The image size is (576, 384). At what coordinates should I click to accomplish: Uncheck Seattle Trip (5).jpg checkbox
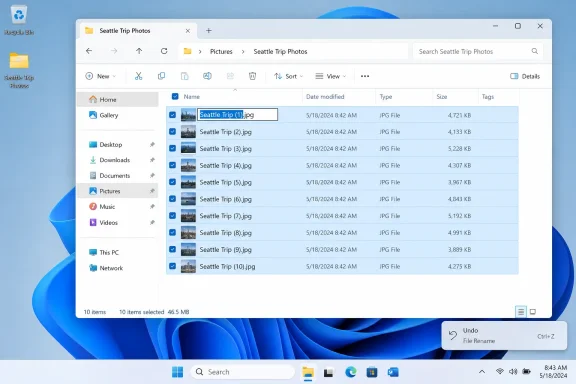coord(172,182)
